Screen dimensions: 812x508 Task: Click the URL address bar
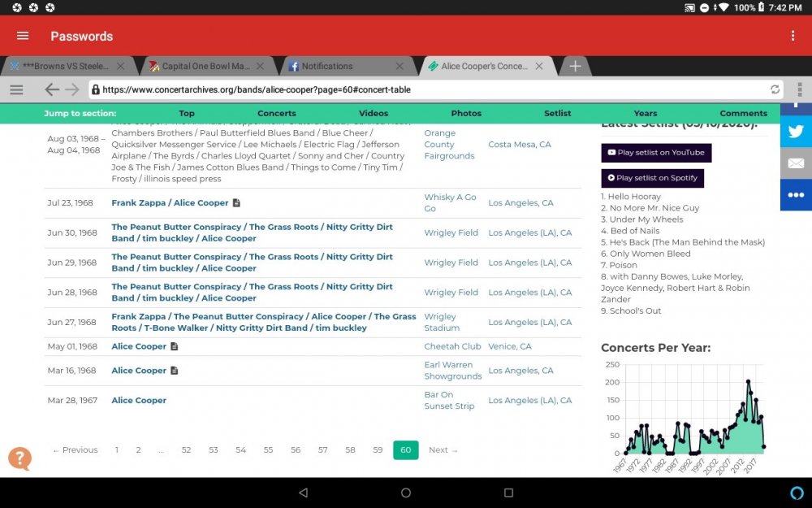tap(435, 89)
